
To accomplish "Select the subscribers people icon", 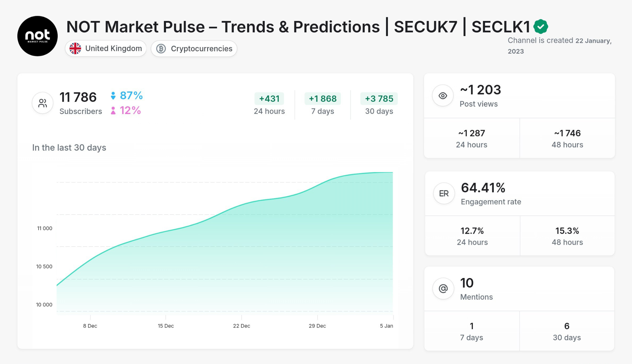I will point(42,103).
